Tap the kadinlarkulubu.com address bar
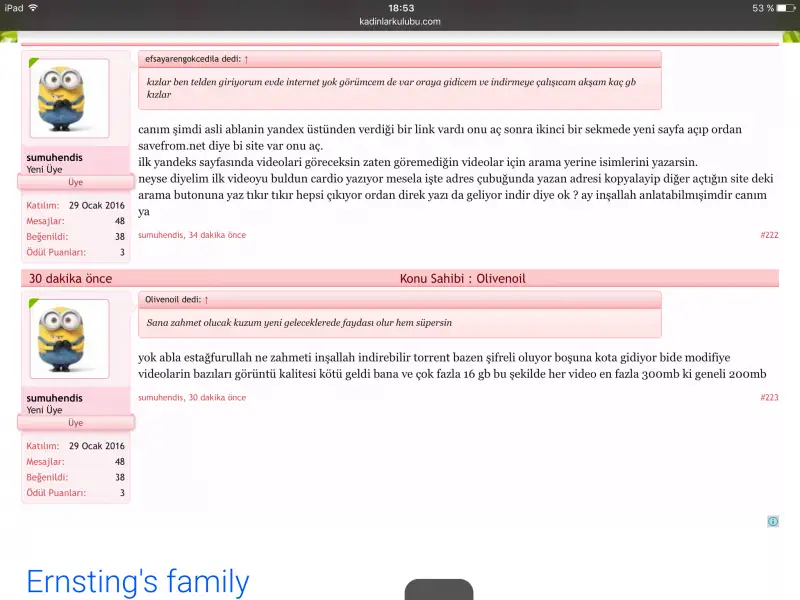The height and width of the screenshot is (600, 800). [400, 21]
